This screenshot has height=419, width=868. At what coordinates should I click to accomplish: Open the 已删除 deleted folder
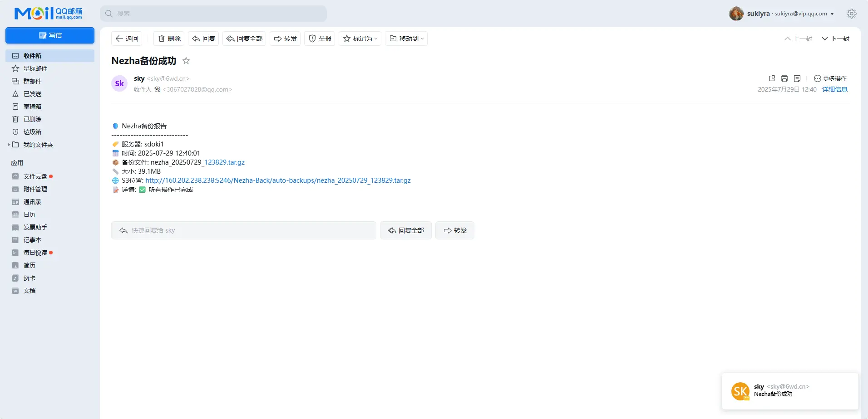(x=50, y=119)
